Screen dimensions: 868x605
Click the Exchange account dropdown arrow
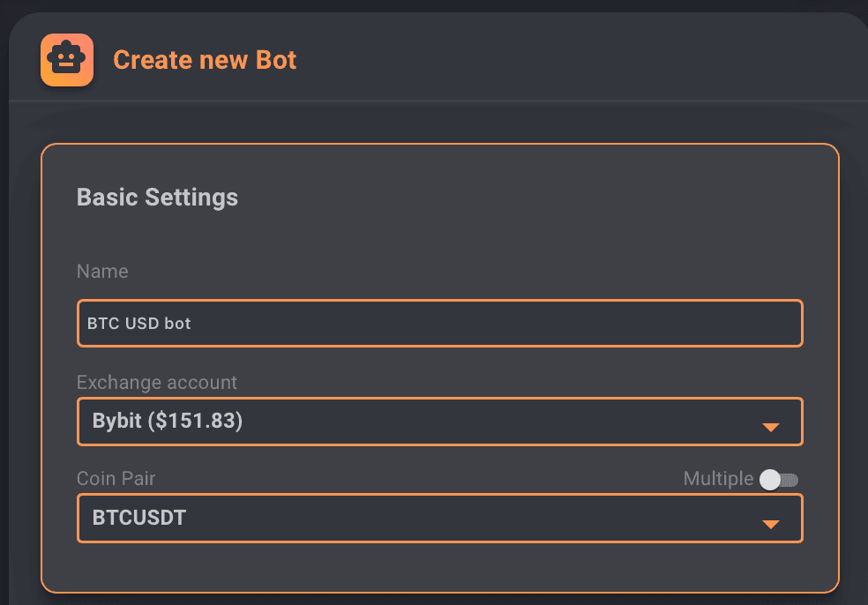tap(770, 428)
